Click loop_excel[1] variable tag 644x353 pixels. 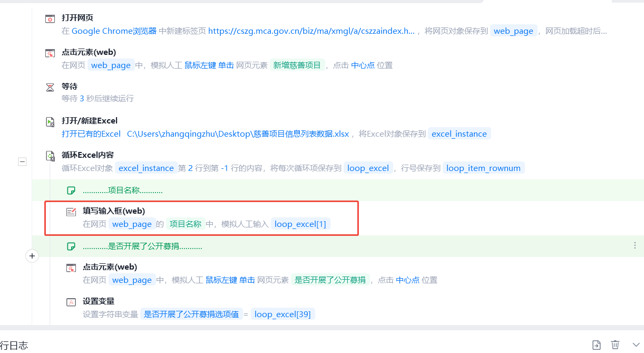tap(300, 224)
